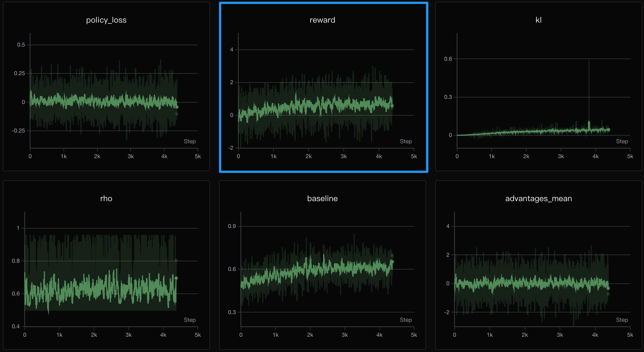Click the 2k tick label under advantages_mean
Viewport: 644px width, 352px height.
(525, 335)
